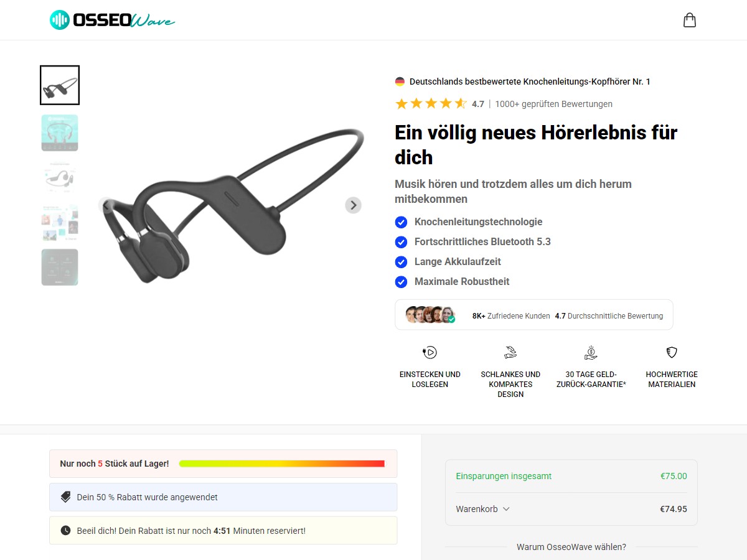Click the OsseoWave logo
Image resolution: width=747 pixels, height=560 pixels.
tap(112, 20)
